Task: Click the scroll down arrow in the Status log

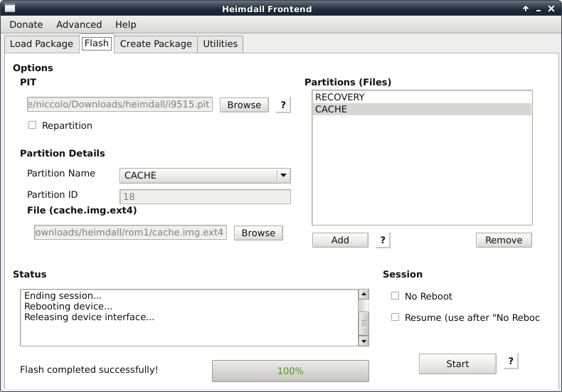Action: [x=364, y=341]
